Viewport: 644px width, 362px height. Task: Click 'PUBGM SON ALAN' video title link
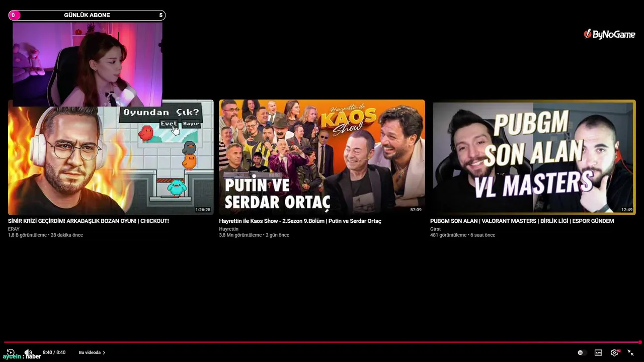522,221
